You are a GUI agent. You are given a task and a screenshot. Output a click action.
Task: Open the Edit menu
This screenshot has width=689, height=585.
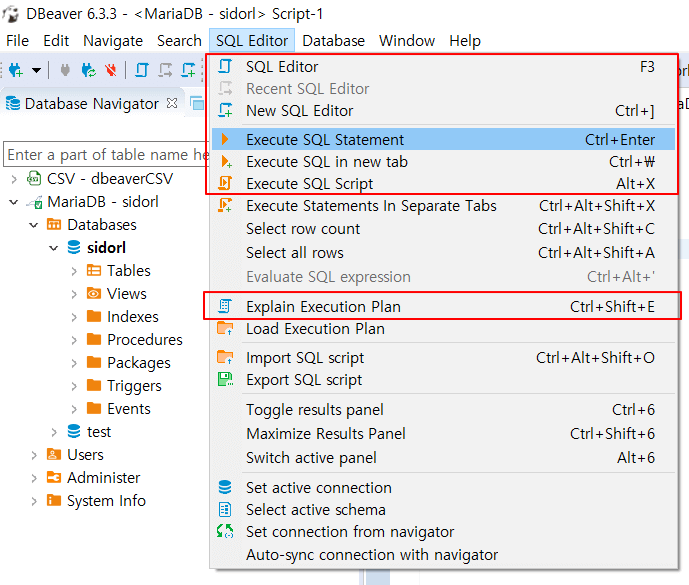pyautogui.click(x=56, y=40)
